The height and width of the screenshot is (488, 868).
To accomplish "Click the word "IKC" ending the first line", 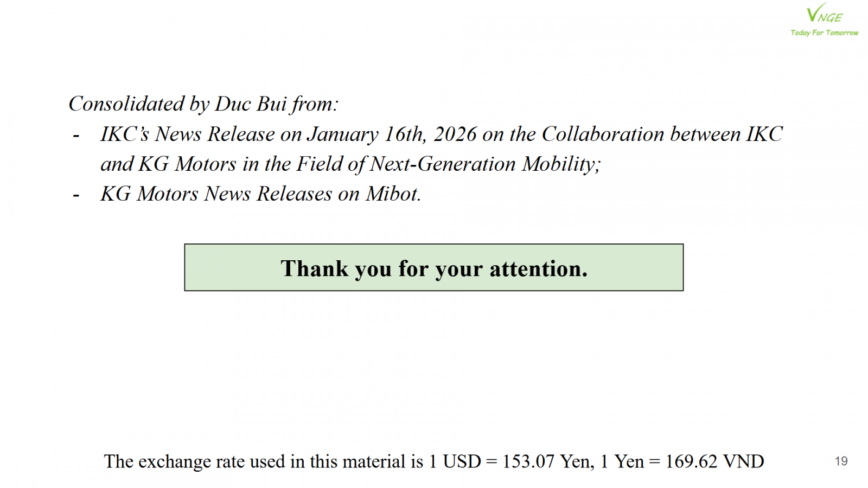I will tap(764, 134).
